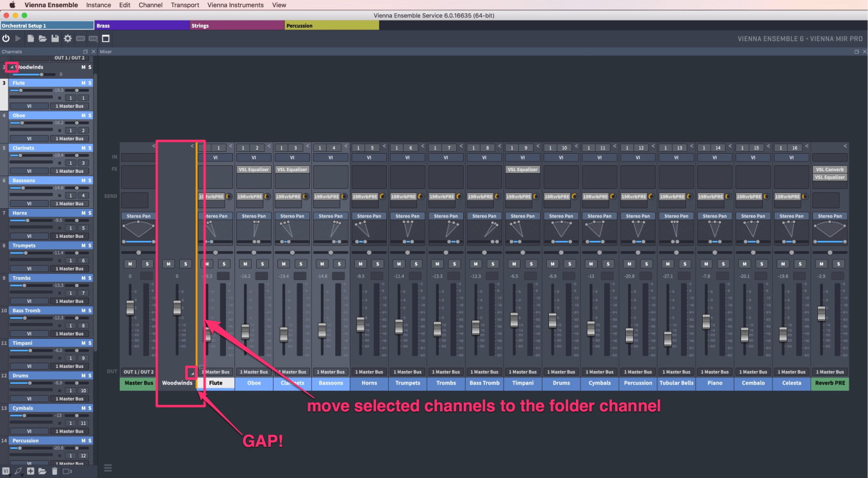Viewport: 868px width, 478px height.
Task: Collapse the Woodwinds folder in Channels list
Action: point(12,67)
